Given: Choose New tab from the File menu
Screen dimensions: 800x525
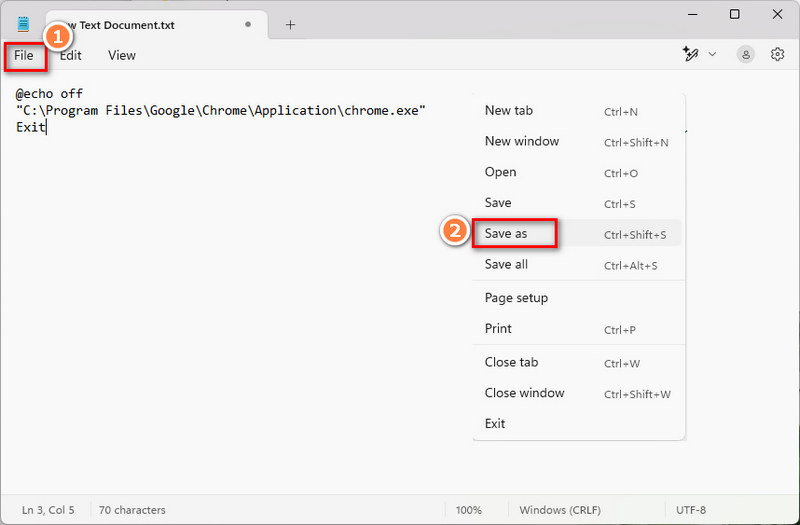Looking at the screenshot, I should [x=578, y=111].
